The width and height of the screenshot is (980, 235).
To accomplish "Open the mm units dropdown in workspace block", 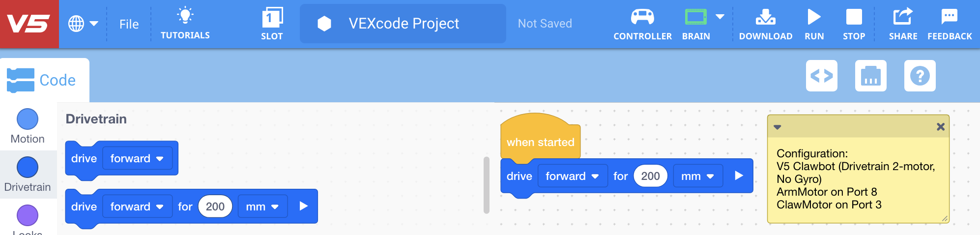I will (698, 176).
